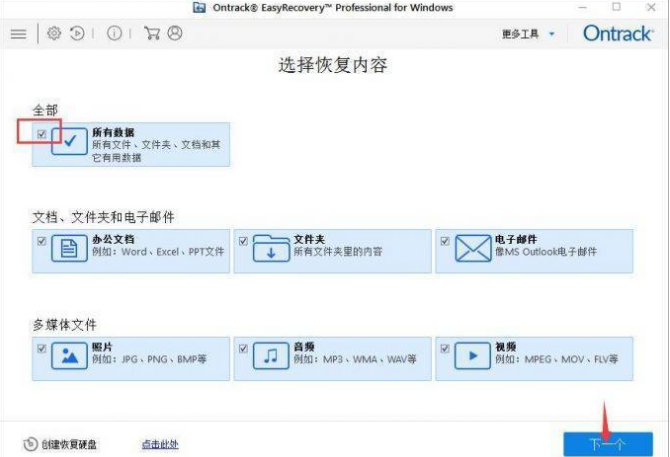Click the 音频 music note icon

(271, 356)
